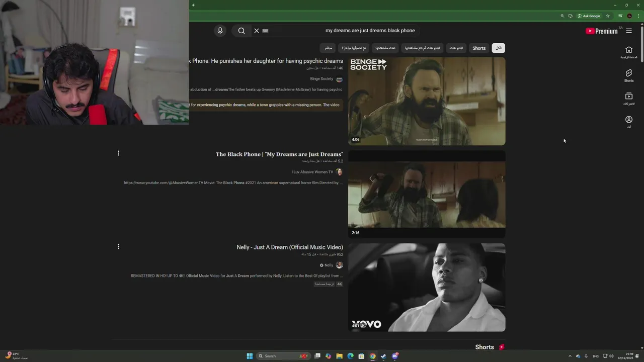
Task: Clear the search query with the X
Action: (256, 31)
